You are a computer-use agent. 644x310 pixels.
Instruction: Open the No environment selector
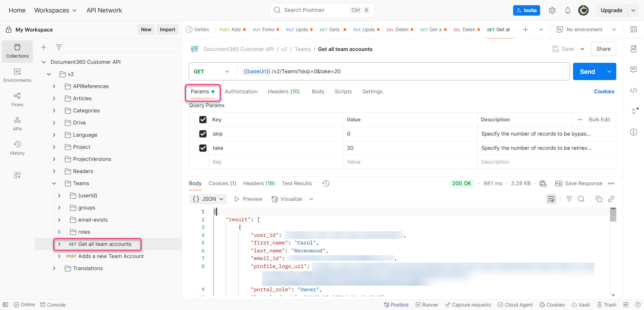pyautogui.click(x=586, y=29)
